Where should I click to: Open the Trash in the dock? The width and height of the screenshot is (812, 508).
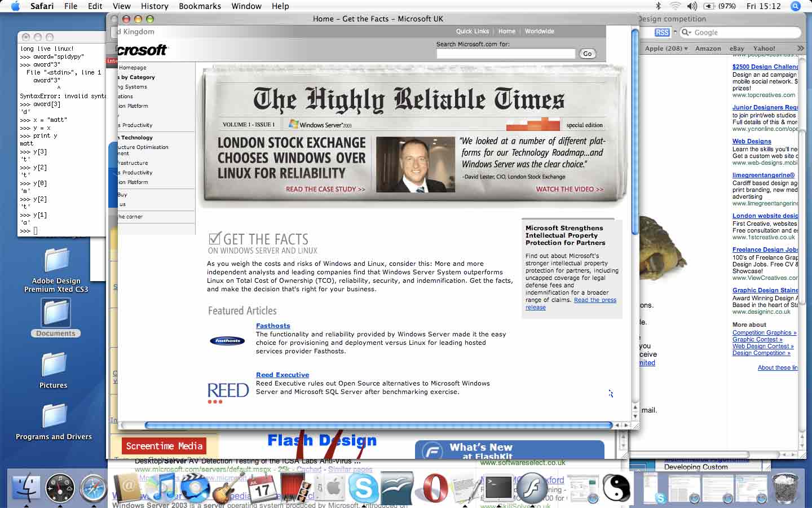(785, 488)
